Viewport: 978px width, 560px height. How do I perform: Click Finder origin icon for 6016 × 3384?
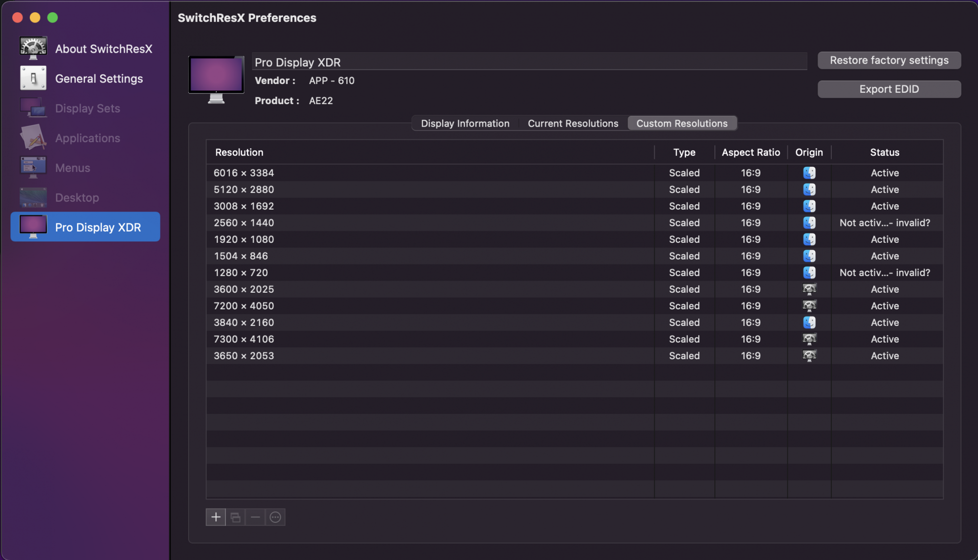(809, 173)
